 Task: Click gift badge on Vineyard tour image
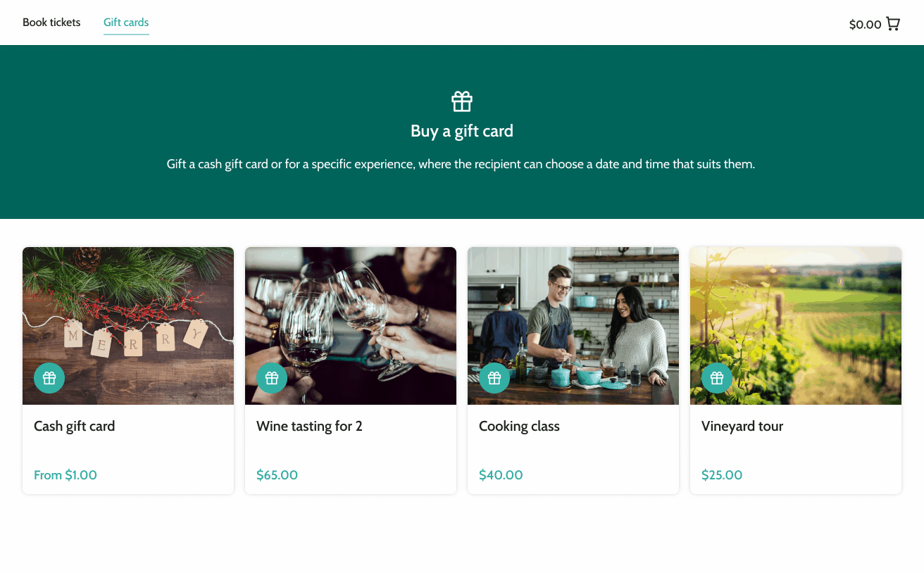[717, 378]
